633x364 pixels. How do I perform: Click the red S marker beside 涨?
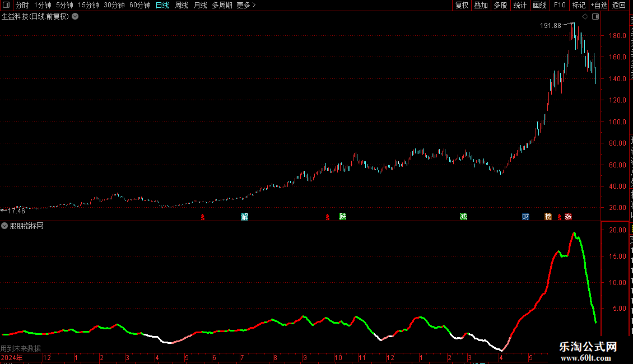pos(559,217)
